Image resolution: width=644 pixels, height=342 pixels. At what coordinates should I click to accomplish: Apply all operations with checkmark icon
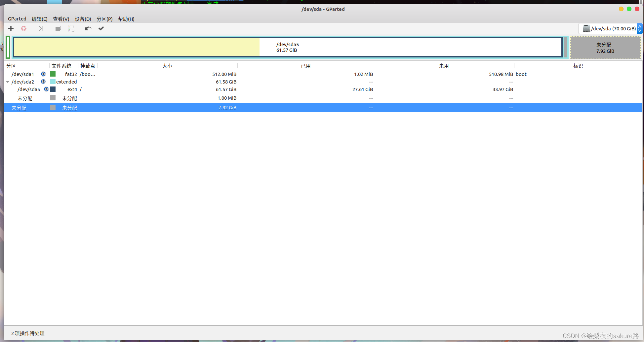[101, 28]
